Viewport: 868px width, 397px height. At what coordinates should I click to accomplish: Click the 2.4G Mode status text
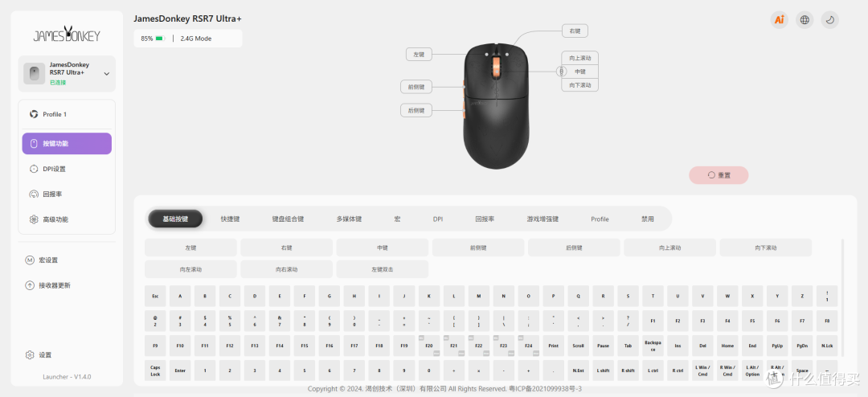(196, 39)
